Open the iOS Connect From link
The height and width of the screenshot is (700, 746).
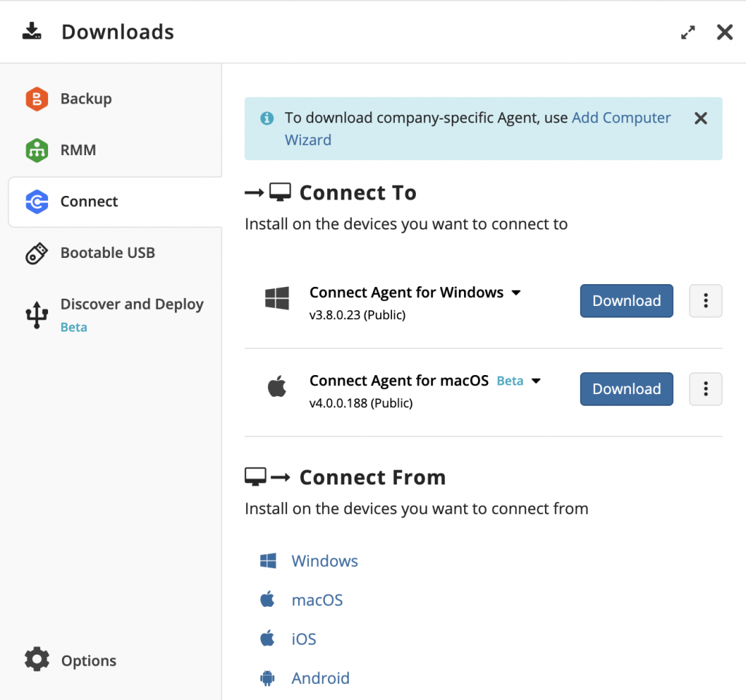304,639
